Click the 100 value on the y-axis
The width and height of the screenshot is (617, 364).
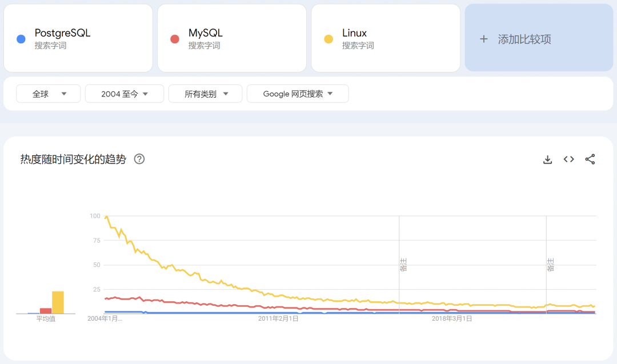(95, 216)
